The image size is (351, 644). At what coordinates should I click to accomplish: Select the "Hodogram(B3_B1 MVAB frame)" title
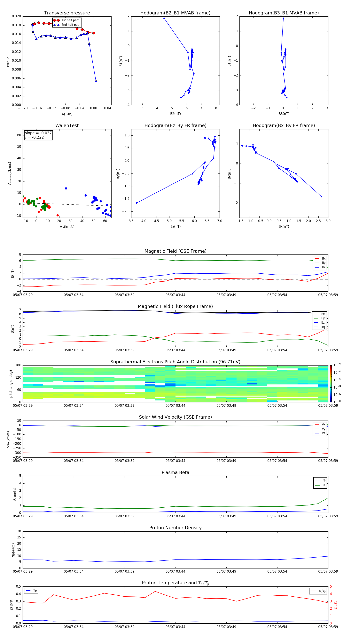(284, 13)
